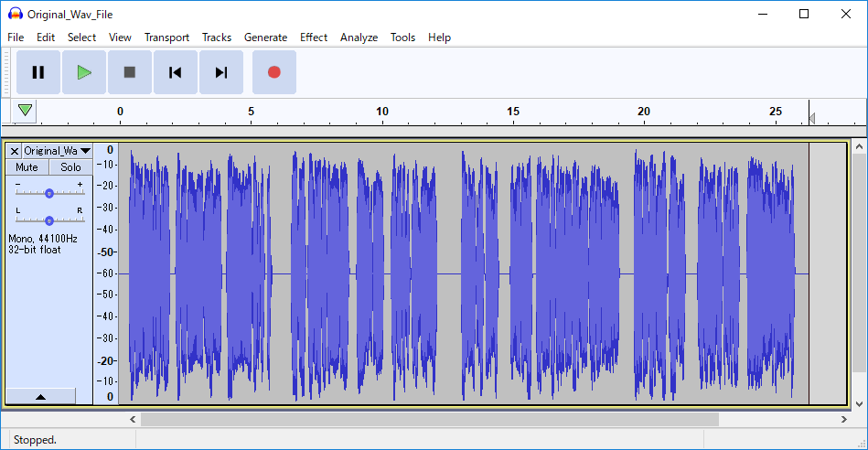Viewport: 868px width, 450px height.
Task: Open the Help menu
Action: point(440,37)
